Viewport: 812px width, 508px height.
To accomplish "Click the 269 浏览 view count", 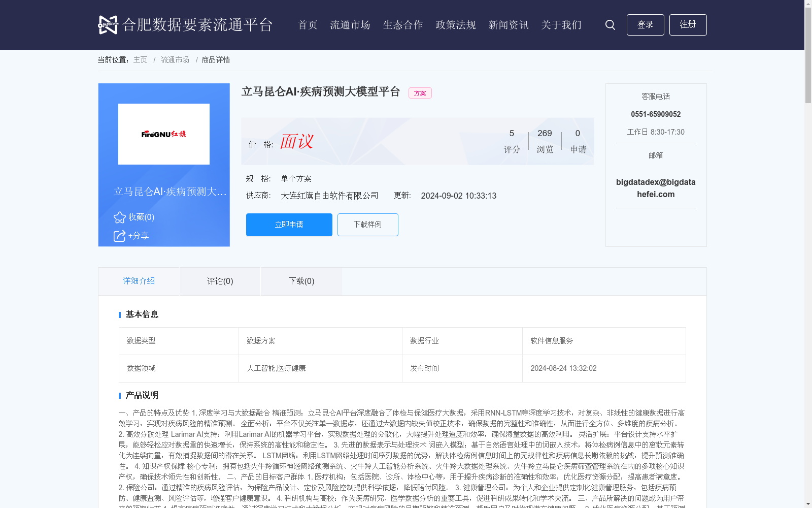I will pyautogui.click(x=545, y=141).
